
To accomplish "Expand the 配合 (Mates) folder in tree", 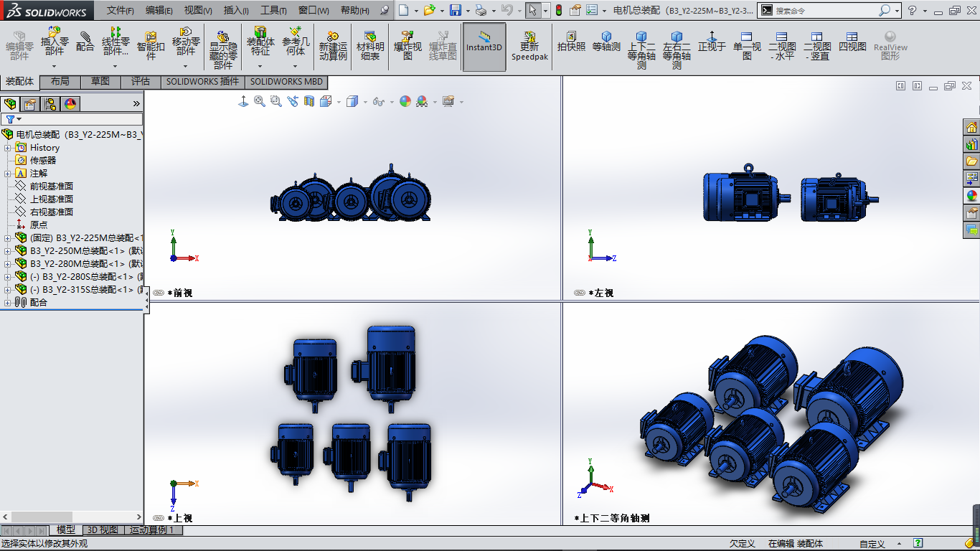I will point(8,303).
